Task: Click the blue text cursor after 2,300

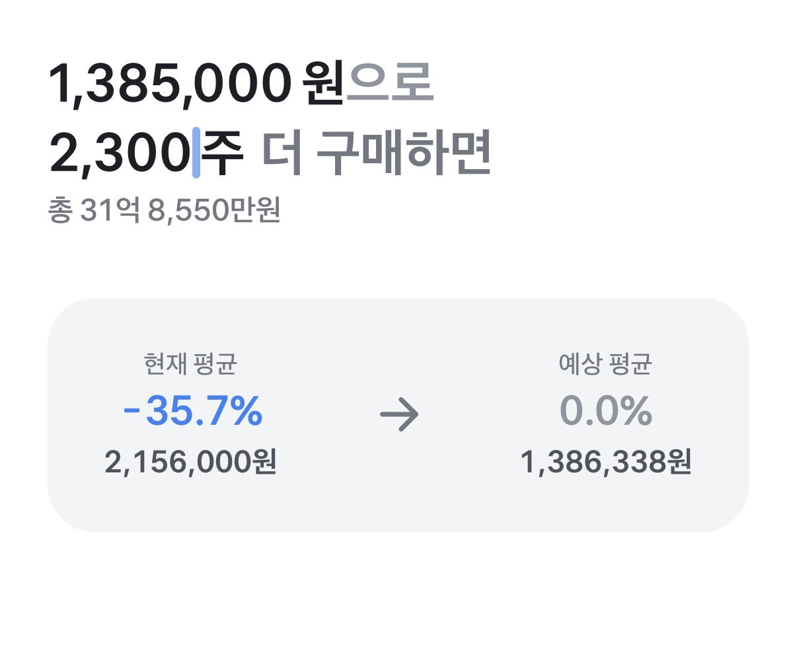Action: 196,154
